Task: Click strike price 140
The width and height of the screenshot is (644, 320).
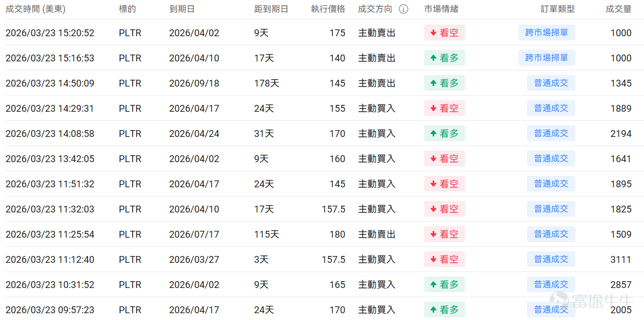Action: coord(337,58)
